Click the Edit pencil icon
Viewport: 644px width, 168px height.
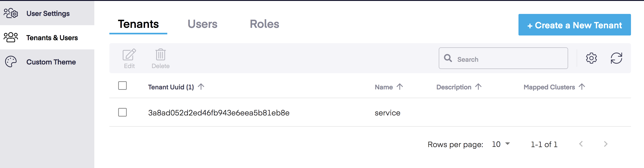coord(129,55)
